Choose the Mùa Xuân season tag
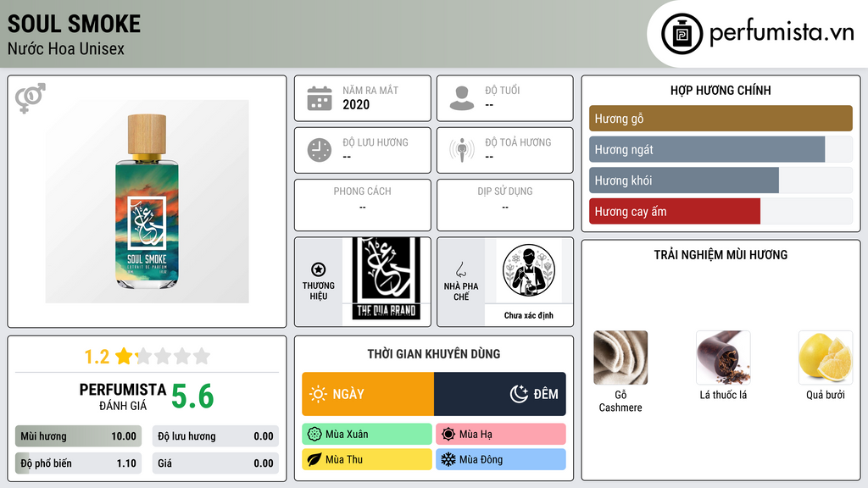Screen dimensions: 868x488 [367, 435]
